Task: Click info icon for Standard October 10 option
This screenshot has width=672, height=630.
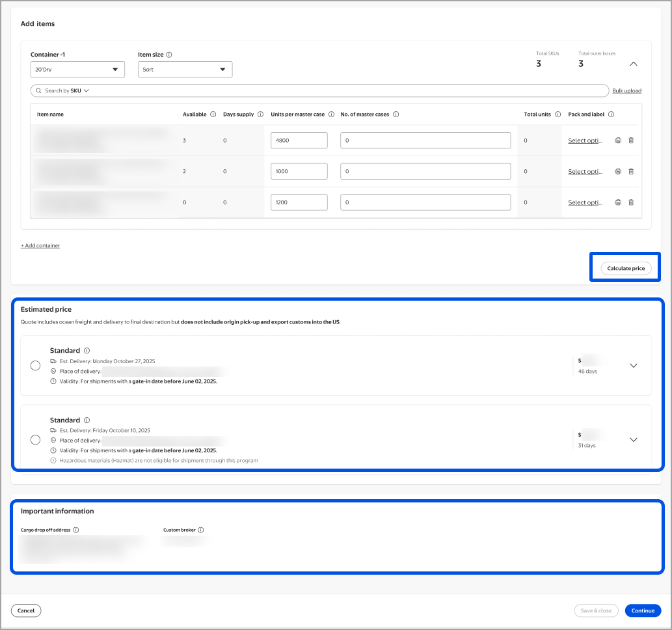Action: [x=87, y=420]
